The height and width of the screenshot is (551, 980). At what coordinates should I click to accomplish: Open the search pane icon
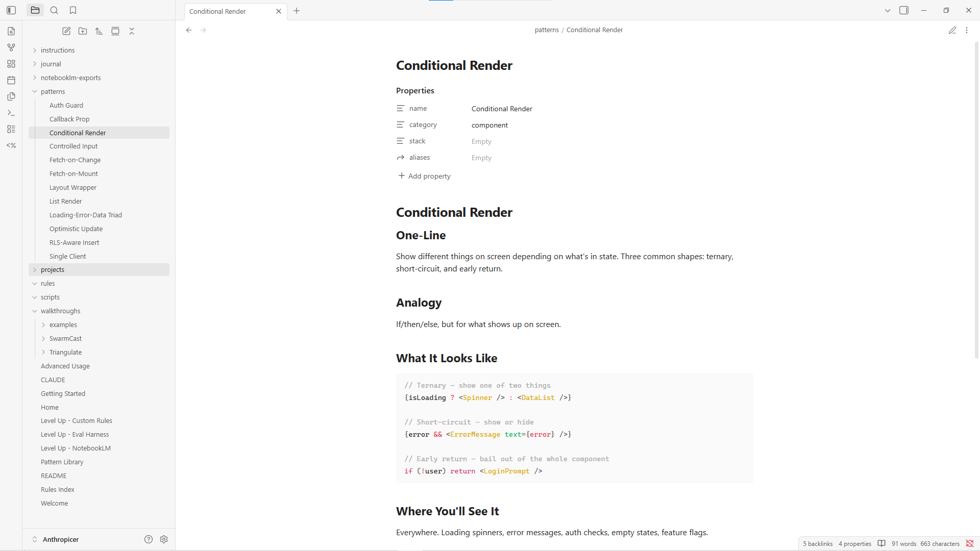pyautogui.click(x=54, y=10)
